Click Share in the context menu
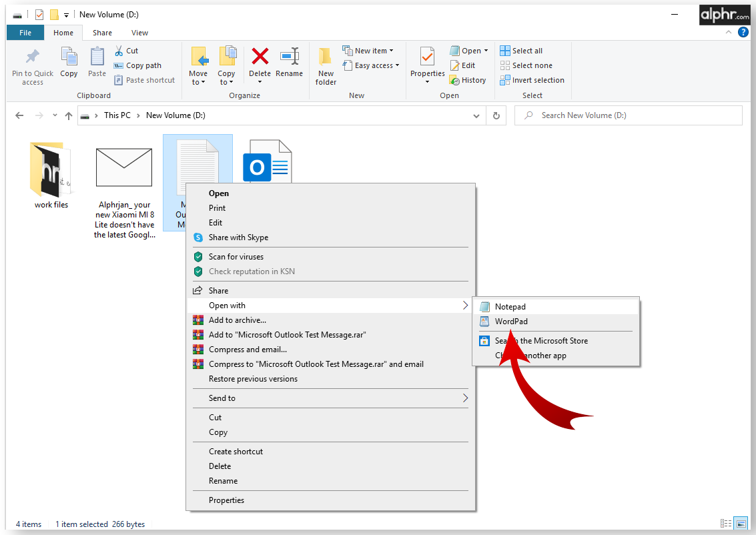The width and height of the screenshot is (756, 535). (330, 291)
